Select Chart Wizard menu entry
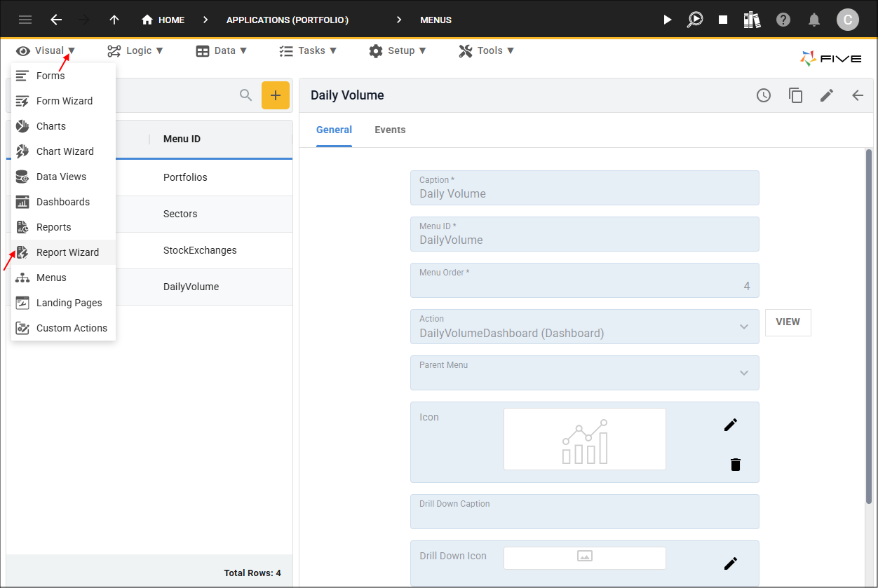Image resolution: width=878 pixels, height=588 pixels. [x=63, y=151]
